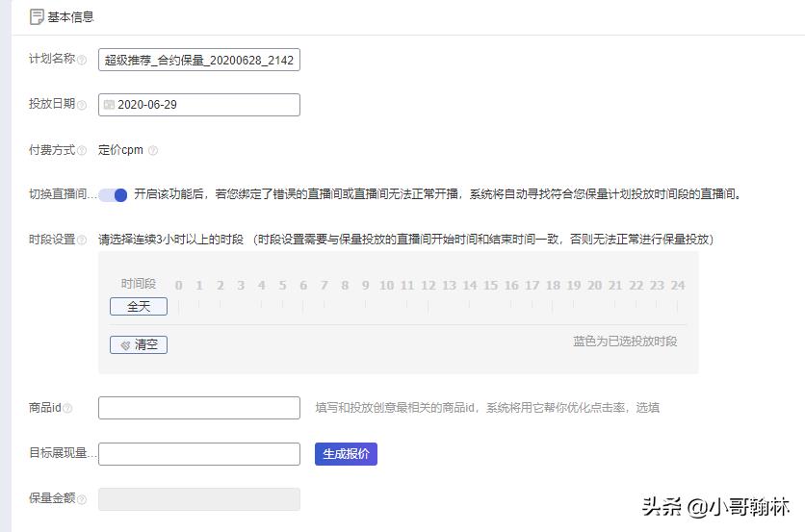805x532 pixels.
Task: Click the 基本信息 section header icon
Action: 37,16
